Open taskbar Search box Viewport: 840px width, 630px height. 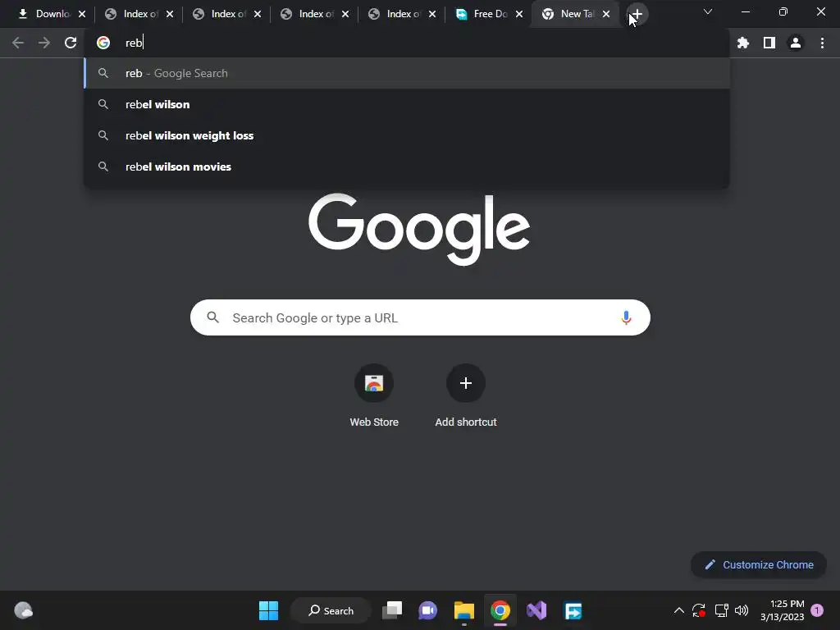331,610
